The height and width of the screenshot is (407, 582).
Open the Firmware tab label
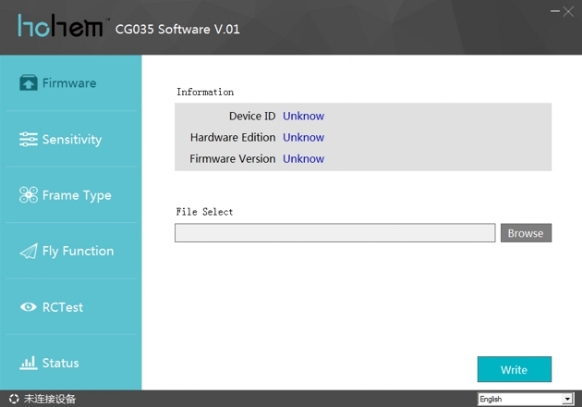(69, 83)
